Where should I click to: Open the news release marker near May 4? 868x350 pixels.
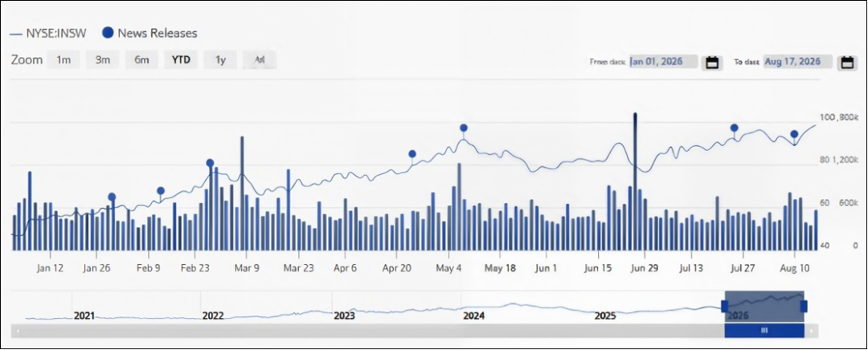coord(464,128)
